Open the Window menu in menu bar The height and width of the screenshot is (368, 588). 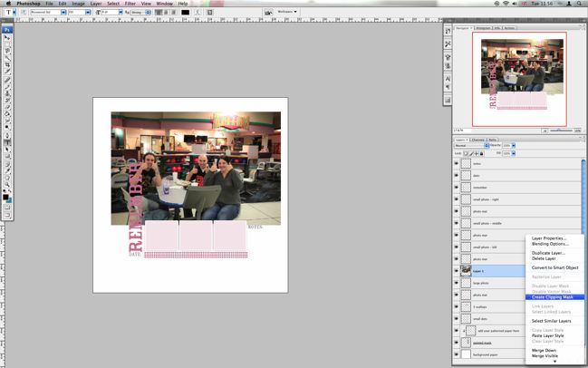165,4
